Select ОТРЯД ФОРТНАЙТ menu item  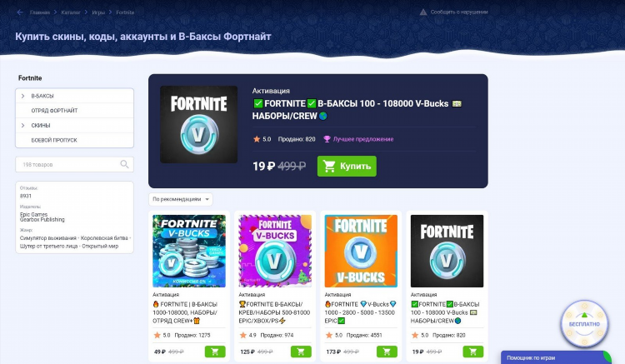point(74,111)
